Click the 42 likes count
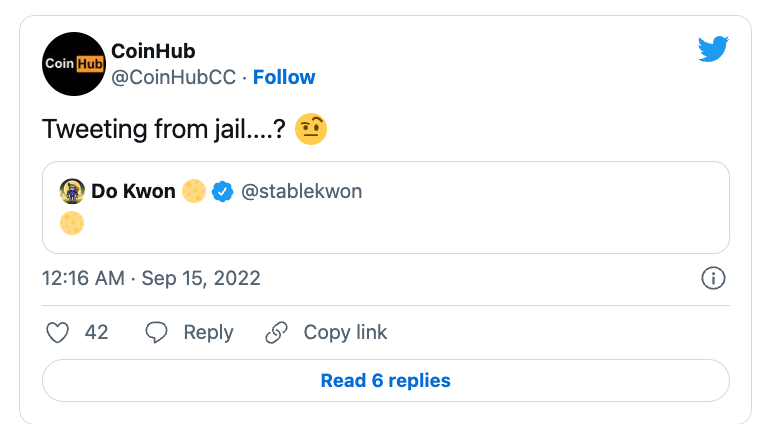The height and width of the screenshot is (446, 774). click(x=96, y=333)
